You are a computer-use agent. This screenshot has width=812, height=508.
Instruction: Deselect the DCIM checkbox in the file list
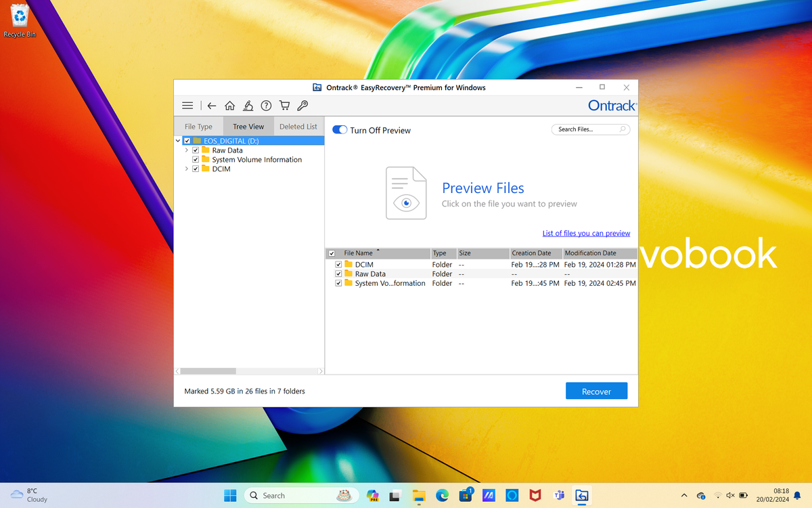pyautogui.click(x=338, y=264)
